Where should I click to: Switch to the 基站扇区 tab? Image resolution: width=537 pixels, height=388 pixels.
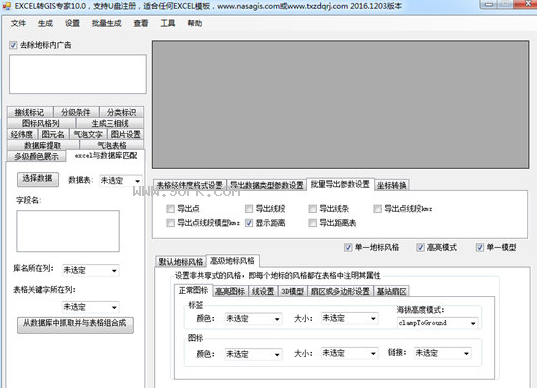[x=391, y=291]
